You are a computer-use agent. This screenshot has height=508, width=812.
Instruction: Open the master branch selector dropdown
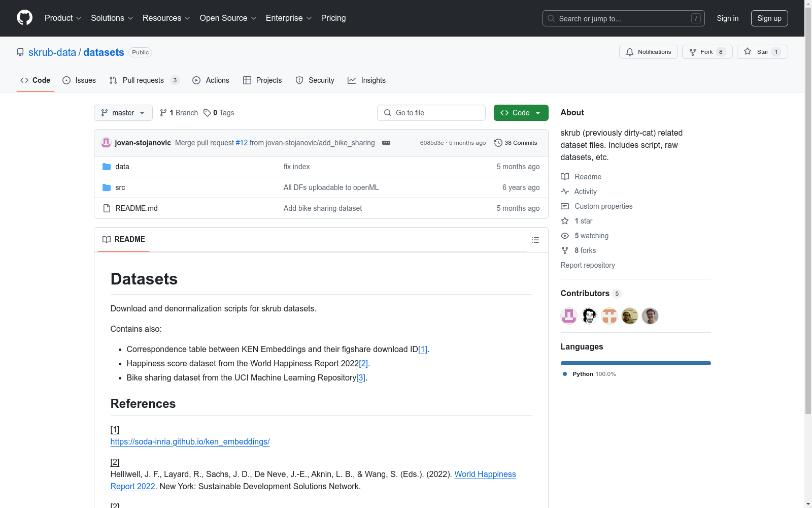(x=123, y=113)
